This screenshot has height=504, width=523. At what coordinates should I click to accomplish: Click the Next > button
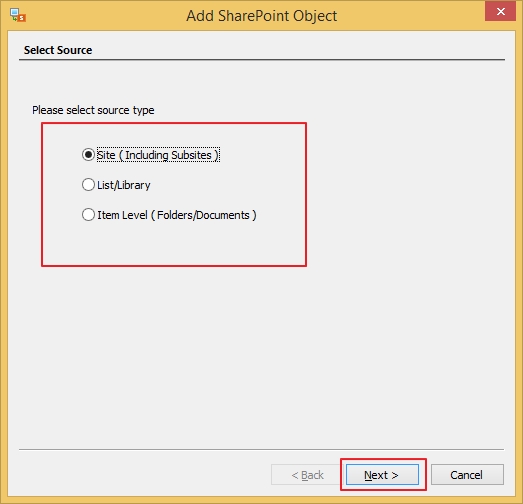coord(382,475)
